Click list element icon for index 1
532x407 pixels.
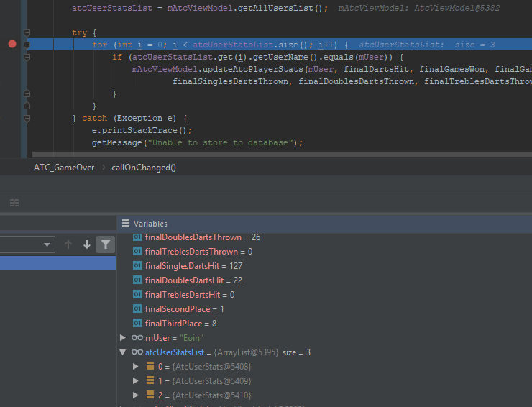tap(150, 380)
